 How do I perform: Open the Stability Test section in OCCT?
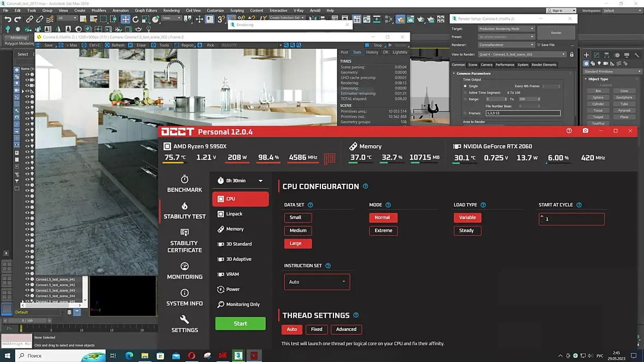(x=184, y=210)
